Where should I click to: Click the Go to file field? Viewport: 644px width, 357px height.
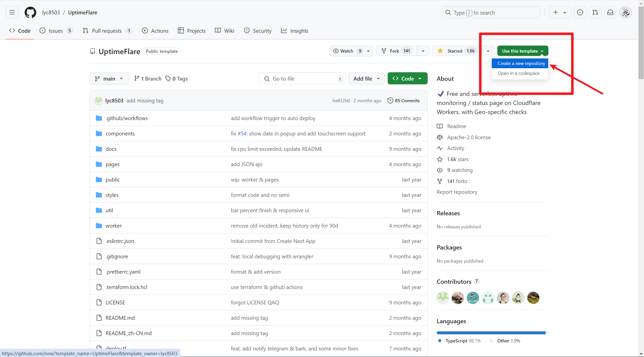click(302, 79)
